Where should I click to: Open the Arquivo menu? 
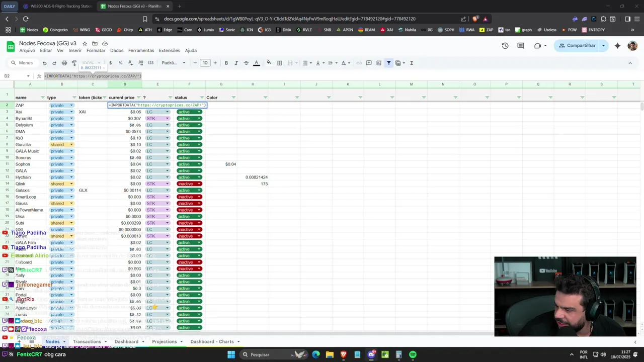point(27,51)
